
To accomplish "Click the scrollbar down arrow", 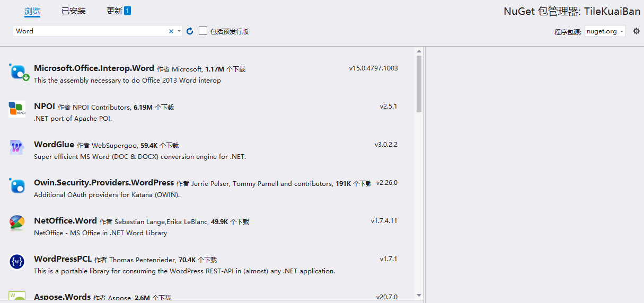I will click(x=419, y=295).
